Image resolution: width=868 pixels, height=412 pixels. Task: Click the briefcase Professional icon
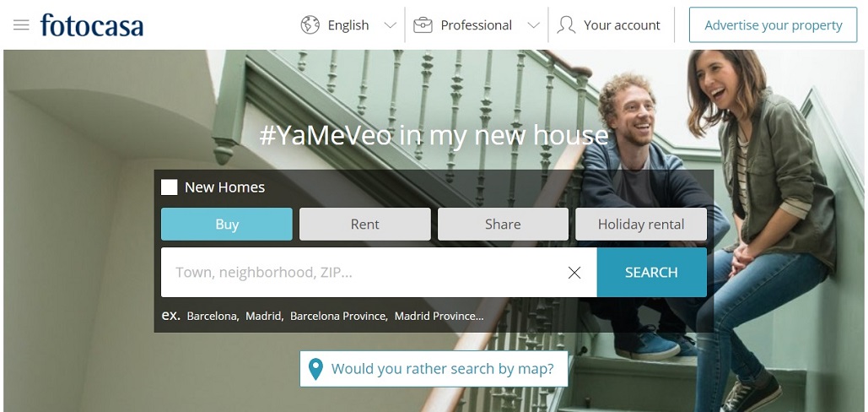423,25
